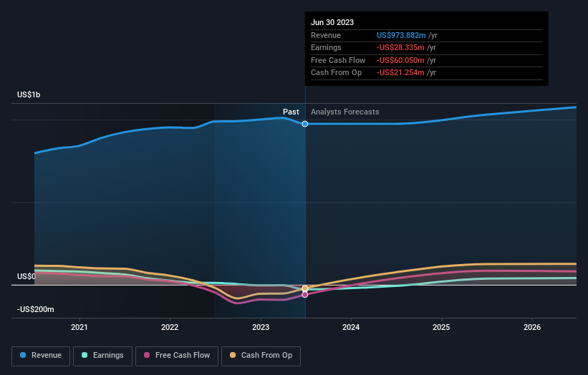Click the -US$200m y-axis label
Image resolution: width=588 pixels, height=375 pixels.
pyautogui.click(x=36, y=309)
